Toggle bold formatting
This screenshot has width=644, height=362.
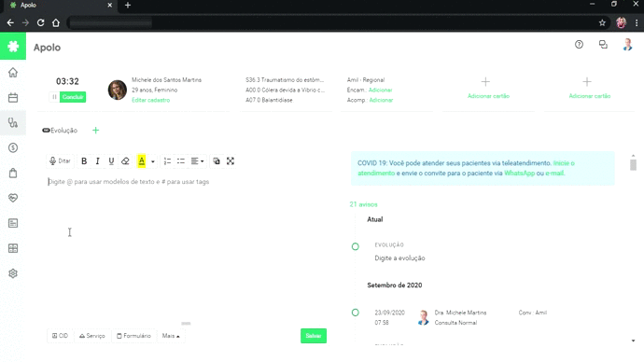84,161
